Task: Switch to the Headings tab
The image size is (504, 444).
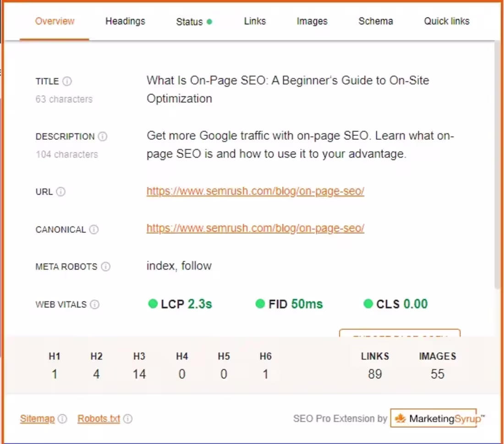Action: (x=125, y=21)
